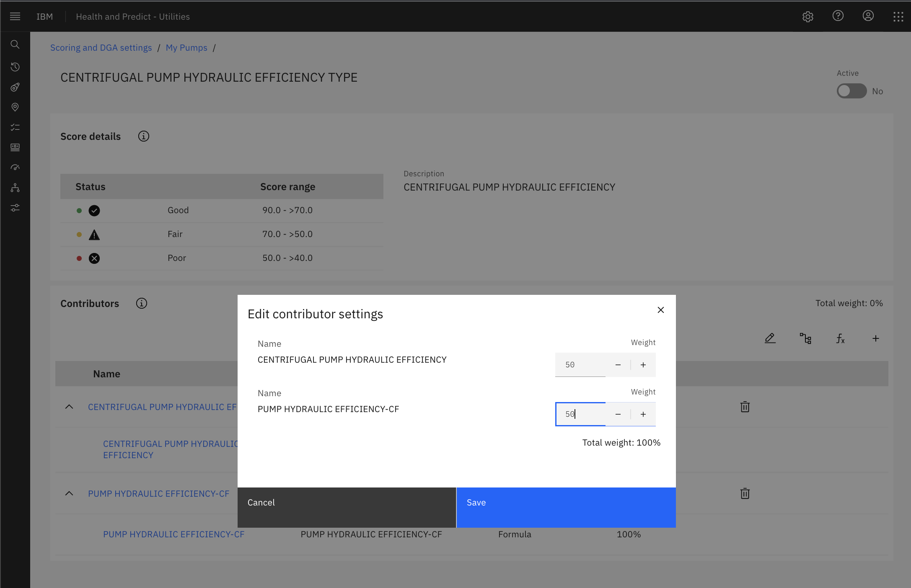Screen dimensions: 911x588
Task: Open the My Pumps breadcrumb link
Action: coord(186,48)
